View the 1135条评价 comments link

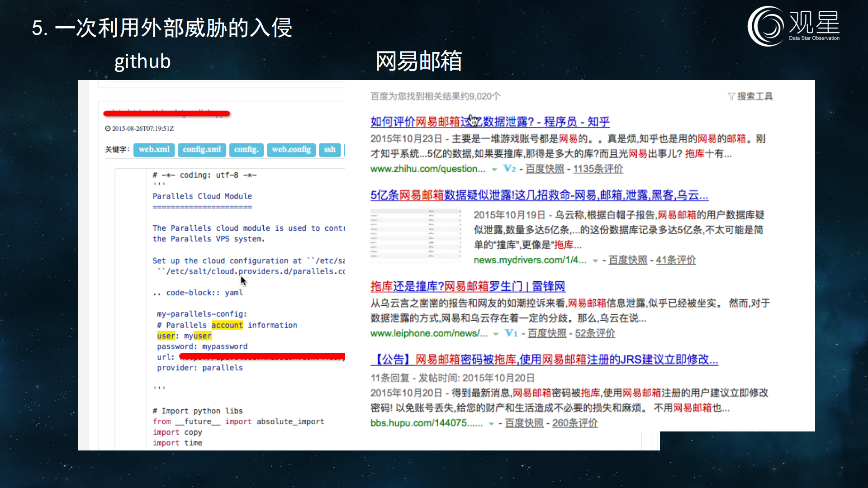coord(598,168)
